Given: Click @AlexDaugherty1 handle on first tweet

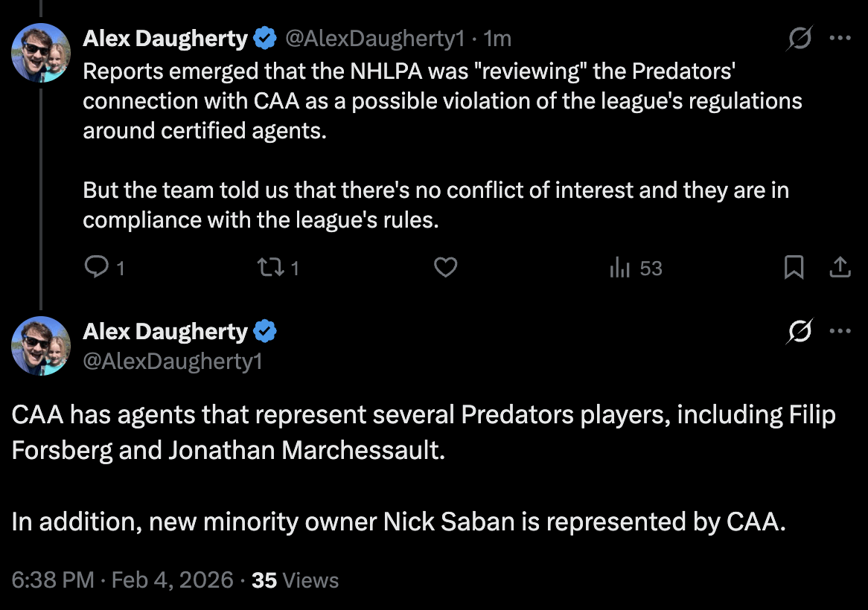Looking at the screenshot, I should tap(375, 38).
